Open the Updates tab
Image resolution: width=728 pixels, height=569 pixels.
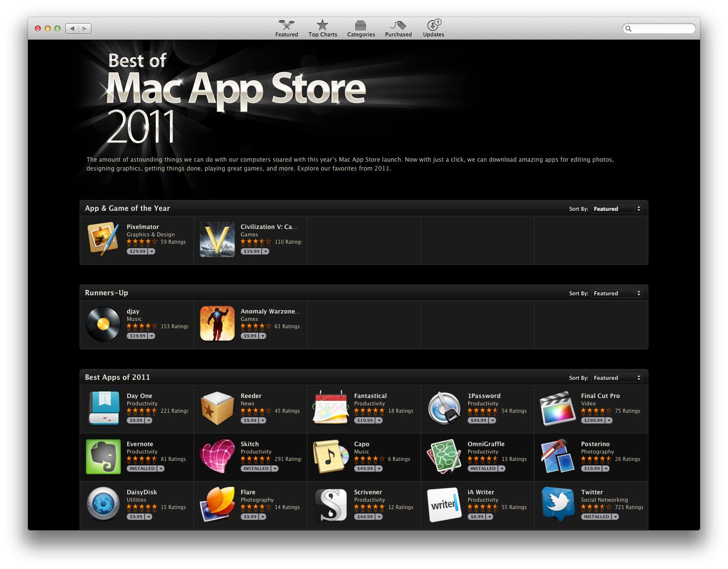pos(434,28)
